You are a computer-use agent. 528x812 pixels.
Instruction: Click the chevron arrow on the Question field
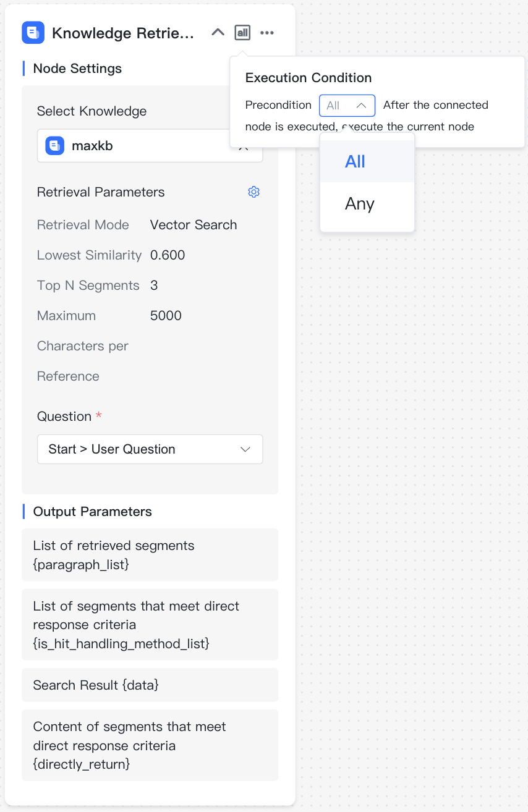click(x=245, y=449)
